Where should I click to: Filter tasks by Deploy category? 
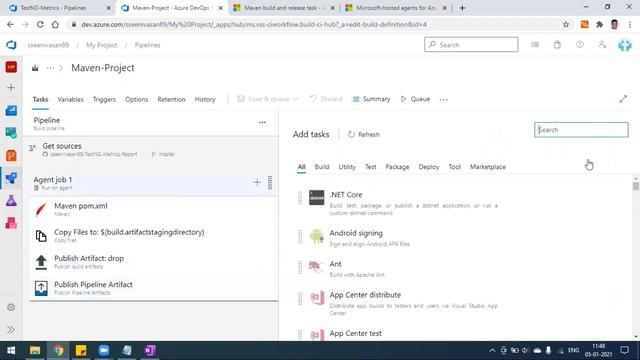coord(429,167)
